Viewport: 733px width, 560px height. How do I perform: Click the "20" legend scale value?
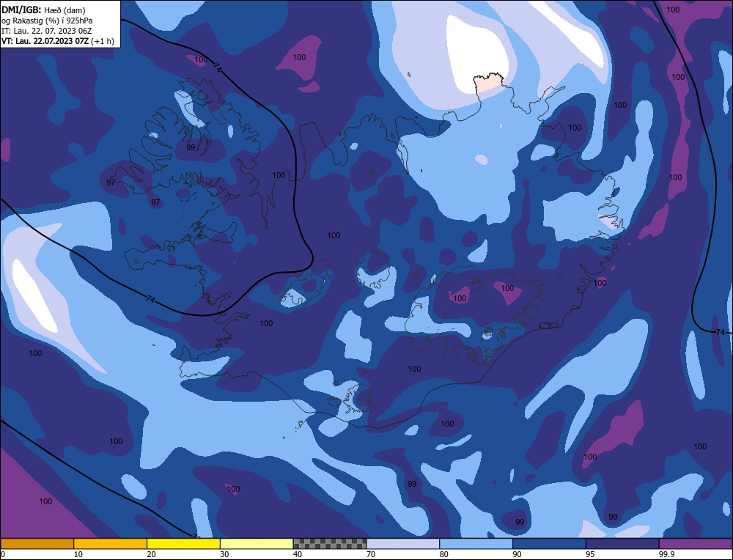click(152, 554)
